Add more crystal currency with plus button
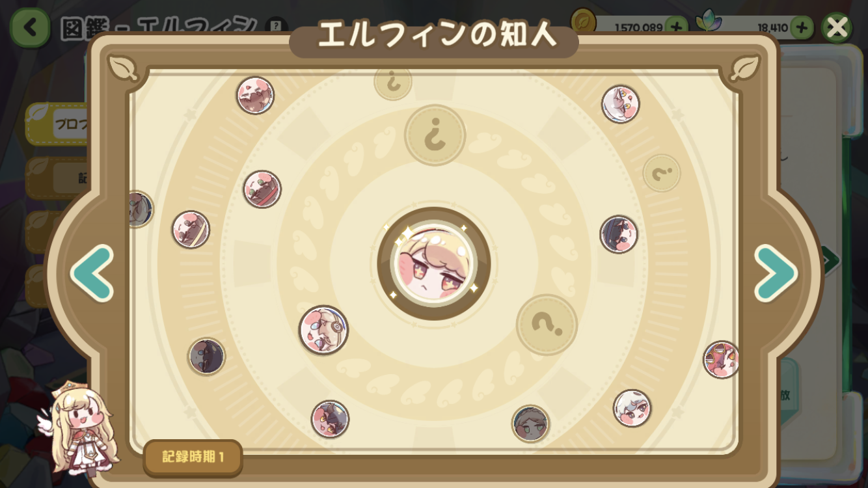 point(802,27)
